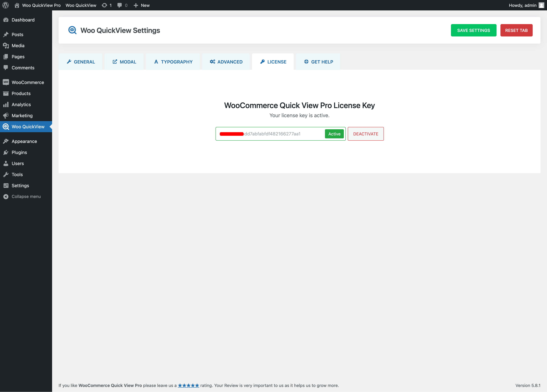Collapse the sidebar menu

pyautogui.click(x=26, y=196)
